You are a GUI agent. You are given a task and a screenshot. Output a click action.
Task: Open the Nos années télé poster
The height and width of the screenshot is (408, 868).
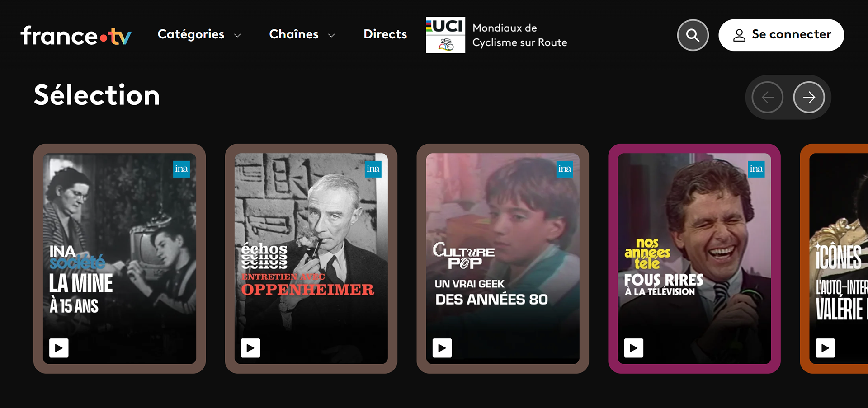tap(694, 258)
